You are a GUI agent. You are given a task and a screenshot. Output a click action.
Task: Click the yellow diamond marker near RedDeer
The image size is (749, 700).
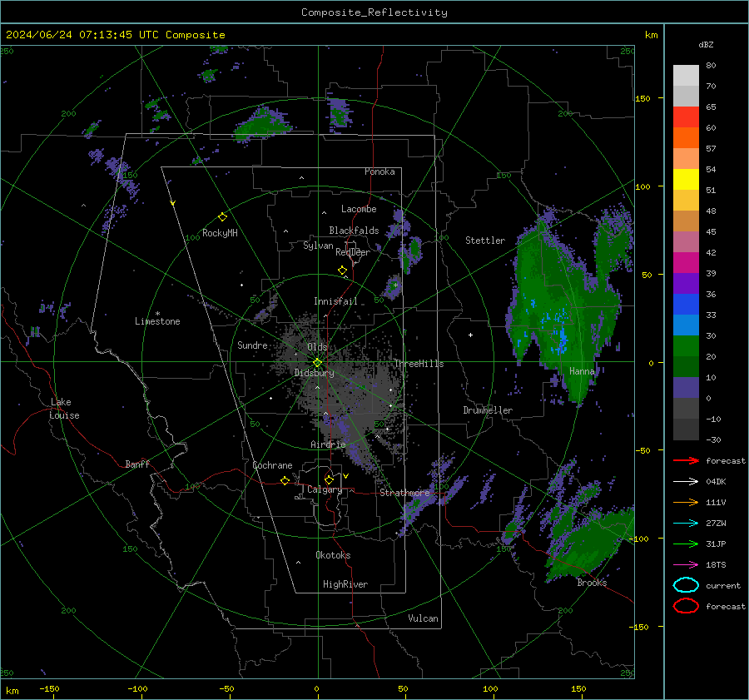342,271
